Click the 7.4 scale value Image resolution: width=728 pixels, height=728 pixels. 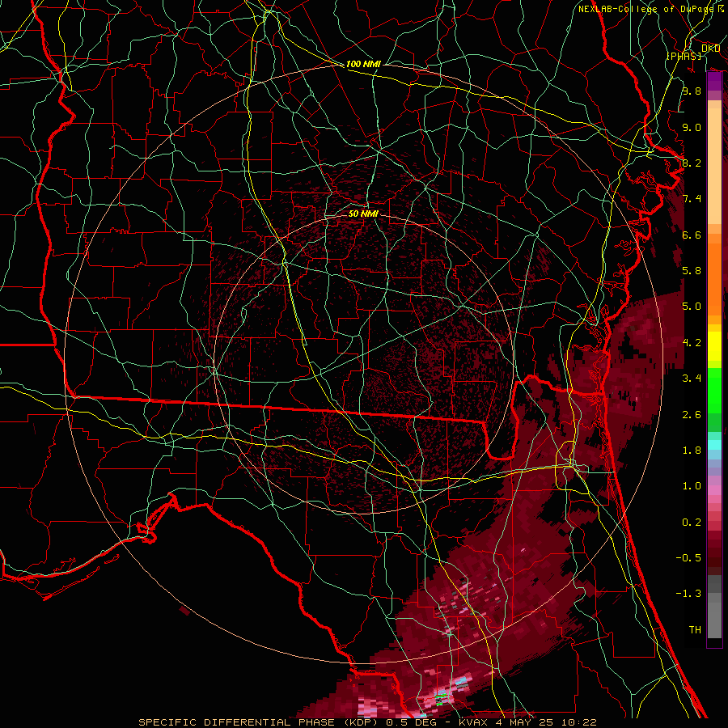pyautogui.click(x=692, y=199)
